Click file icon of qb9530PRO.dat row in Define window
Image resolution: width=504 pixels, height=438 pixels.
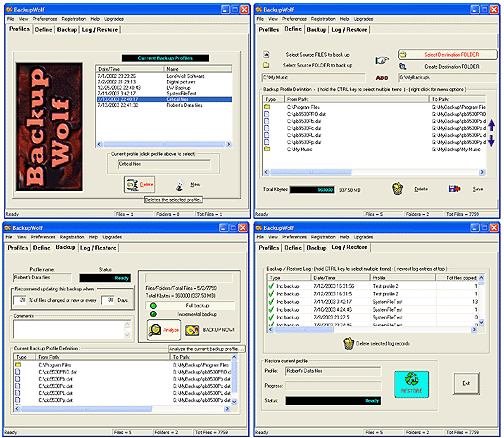(x=267, y=114)
